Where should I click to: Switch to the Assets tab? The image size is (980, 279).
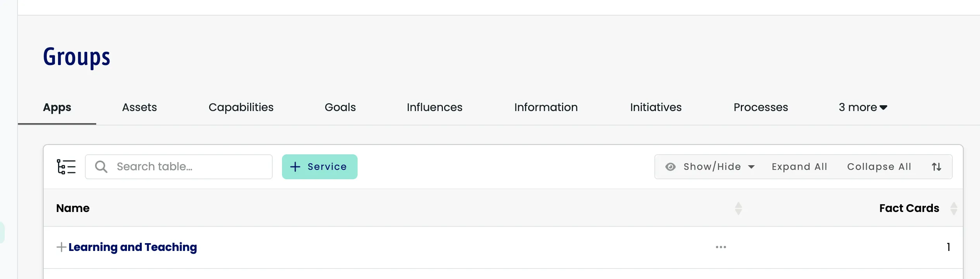139,107
